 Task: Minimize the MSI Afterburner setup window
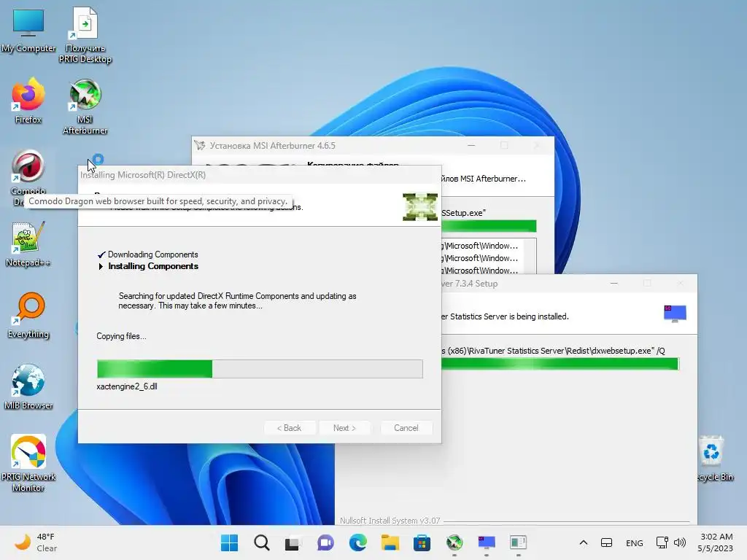[x=471, y=145]
